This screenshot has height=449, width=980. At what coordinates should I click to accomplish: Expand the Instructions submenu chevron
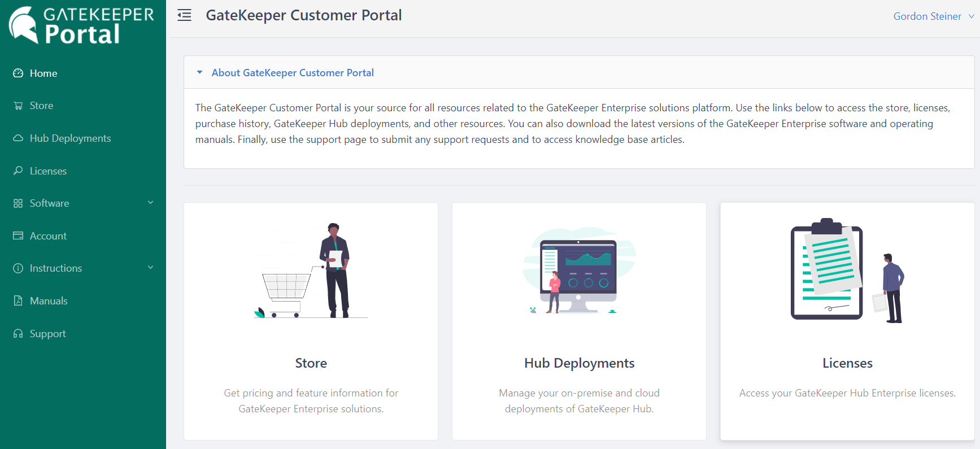click(150, 268)
